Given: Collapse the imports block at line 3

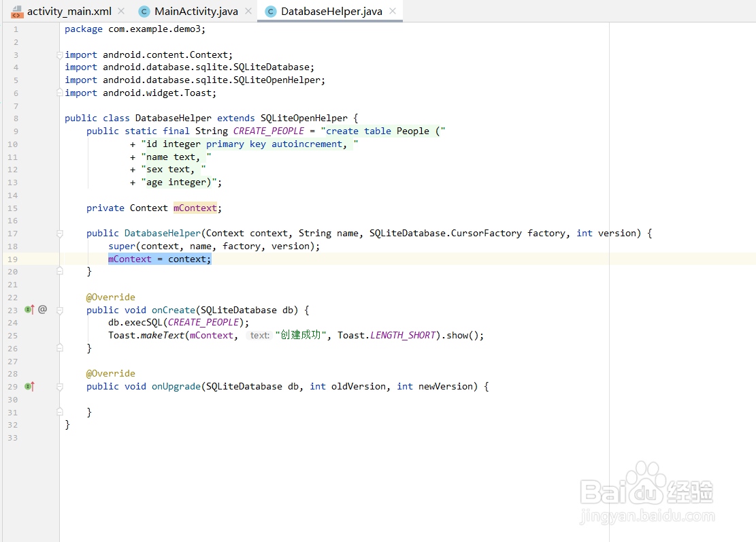Looking at the screenshot, I should click(60, 55).
